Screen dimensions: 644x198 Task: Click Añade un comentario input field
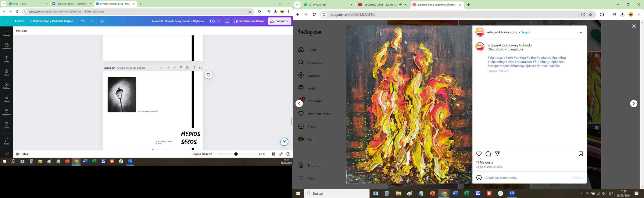pos(526,178)
